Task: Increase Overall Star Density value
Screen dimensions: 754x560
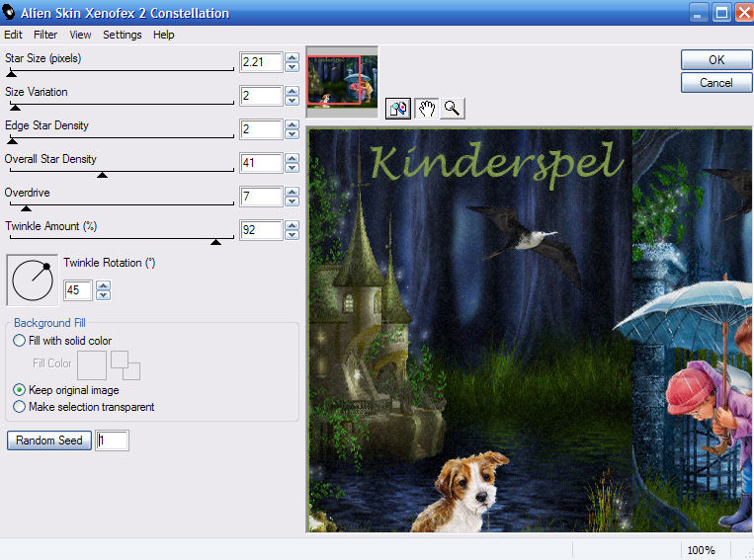Action: (x=292, y=158)
